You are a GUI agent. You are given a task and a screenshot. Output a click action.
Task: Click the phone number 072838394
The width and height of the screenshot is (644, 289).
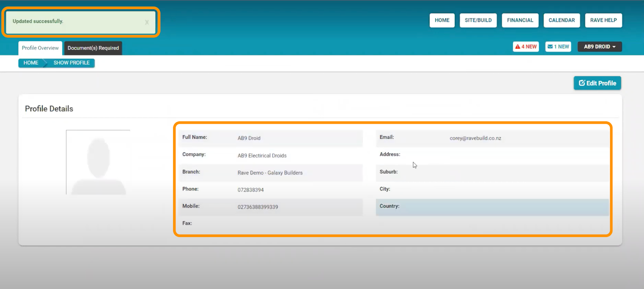tap(250, 190)
